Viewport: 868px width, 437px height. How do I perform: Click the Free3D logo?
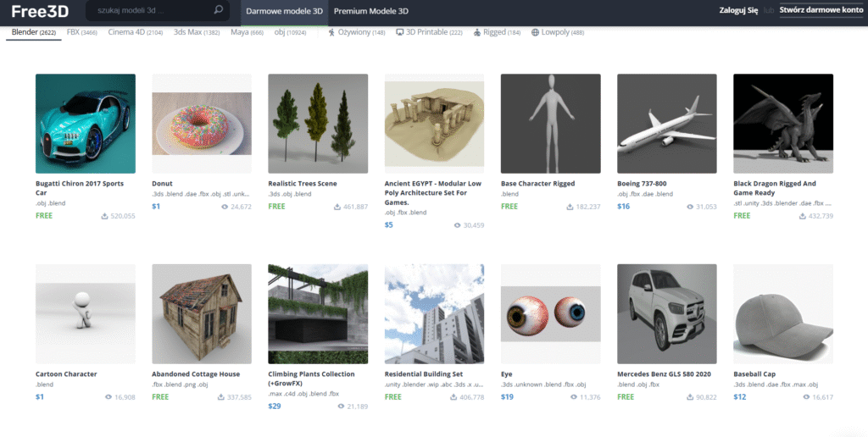pyautogui.click(x=41, y=11)
